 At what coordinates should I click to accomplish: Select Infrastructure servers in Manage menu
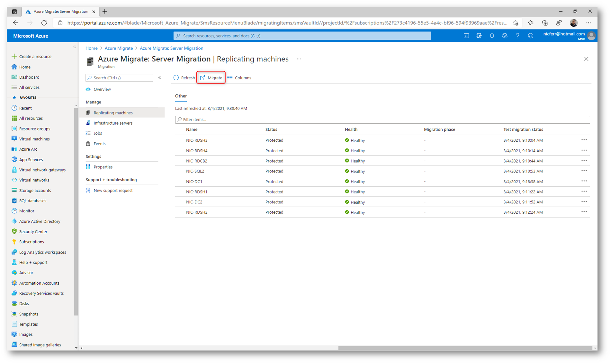(x=113, y=123)
